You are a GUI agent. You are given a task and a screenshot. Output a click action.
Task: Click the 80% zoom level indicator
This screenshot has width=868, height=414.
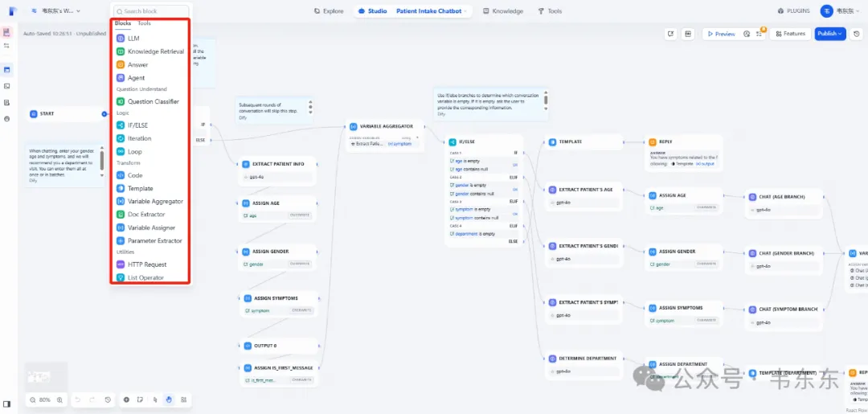coord(45,400)
